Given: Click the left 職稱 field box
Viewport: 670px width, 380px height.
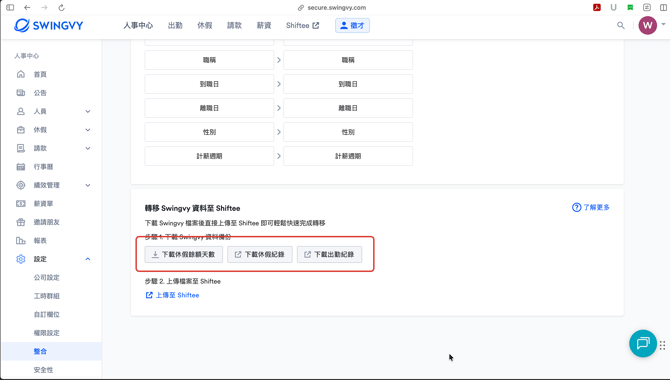Looking at the screenshot, I should (x=209, y=60).
